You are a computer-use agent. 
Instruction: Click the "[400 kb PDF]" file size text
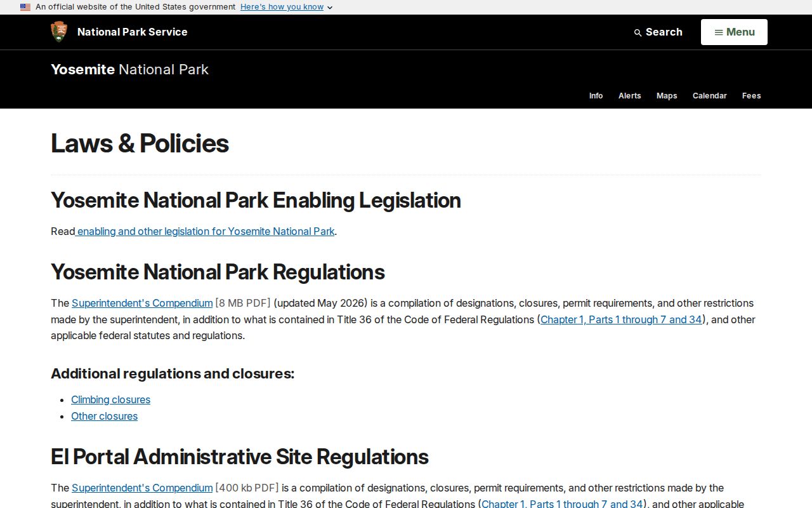click(x=247, y=488)
